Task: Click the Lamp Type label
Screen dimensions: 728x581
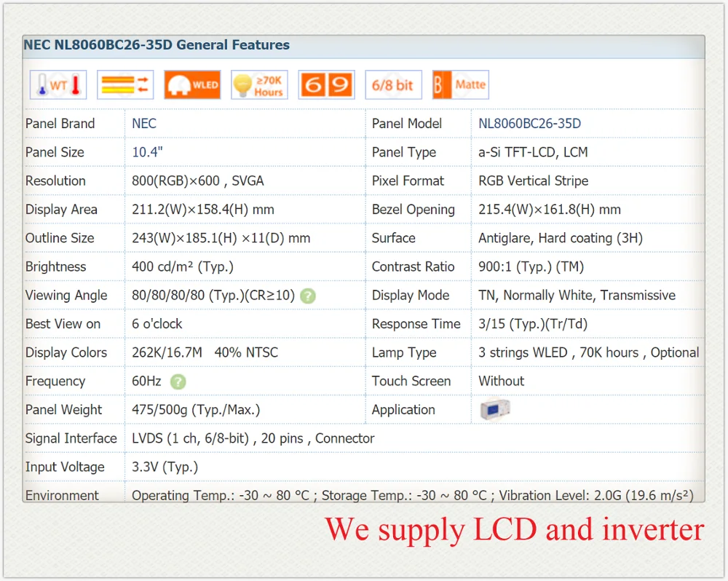Action: pyautogui.click(x=404, y=352)
